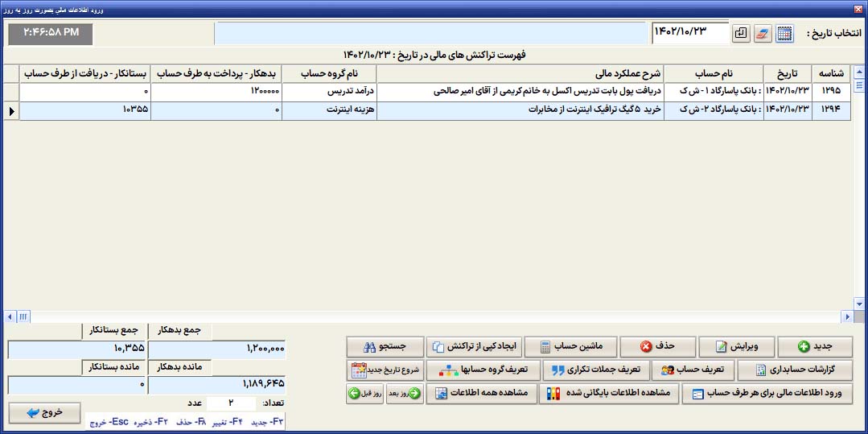Click مشاهده همه اطلاعات button
Viewport: 868px width, 434px height.
click(x=481, y=394)
